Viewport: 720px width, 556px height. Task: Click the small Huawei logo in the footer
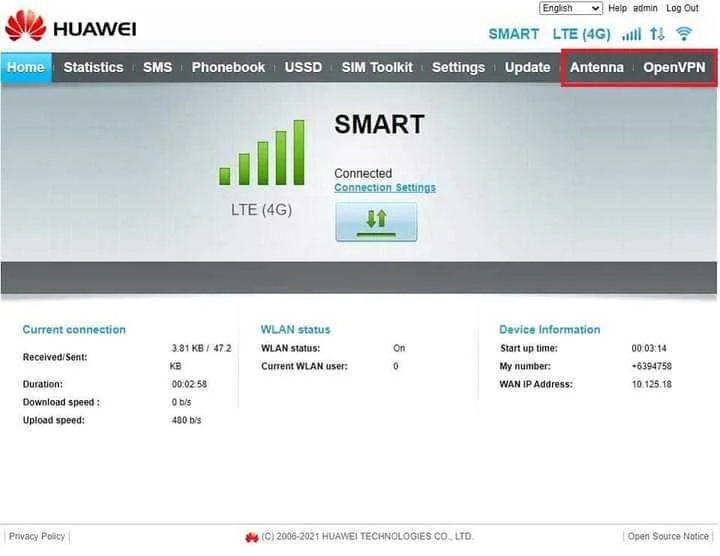point(252,537)
